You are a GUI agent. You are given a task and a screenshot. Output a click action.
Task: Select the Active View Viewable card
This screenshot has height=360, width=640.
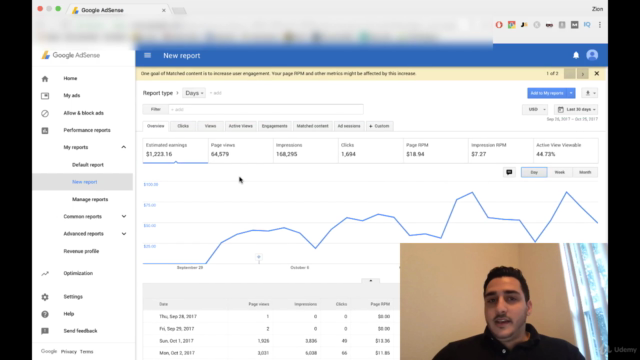click(566, 151)
